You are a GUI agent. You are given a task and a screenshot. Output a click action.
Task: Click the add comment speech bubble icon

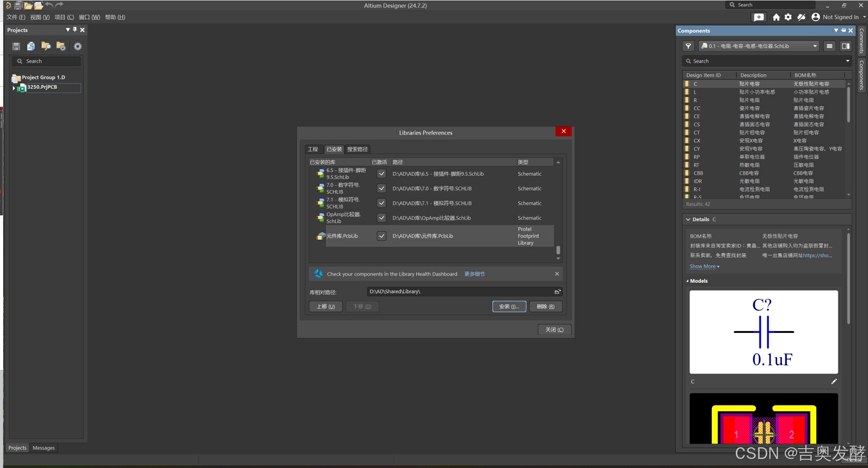point(759,17)
